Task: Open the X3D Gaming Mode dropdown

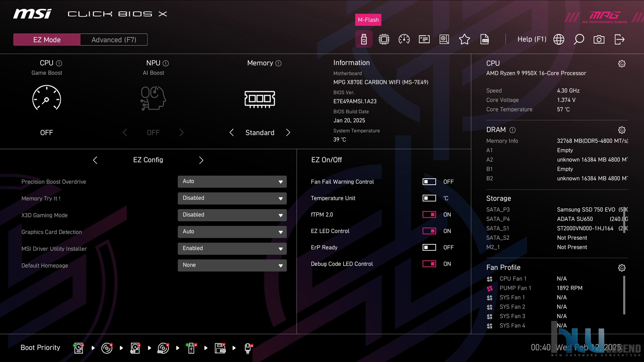Action: tap(232, 215)
